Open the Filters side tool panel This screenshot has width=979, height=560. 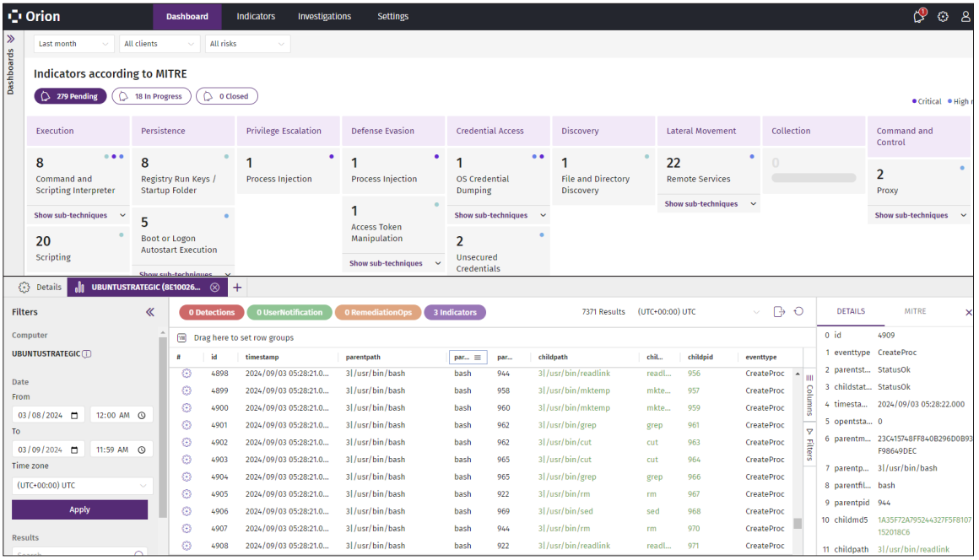click(x=809, y=444)
